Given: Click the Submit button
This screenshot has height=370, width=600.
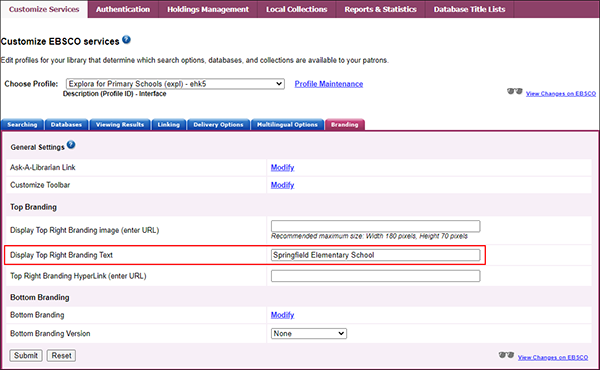Looking at the screenshot, I should [26, 355].
